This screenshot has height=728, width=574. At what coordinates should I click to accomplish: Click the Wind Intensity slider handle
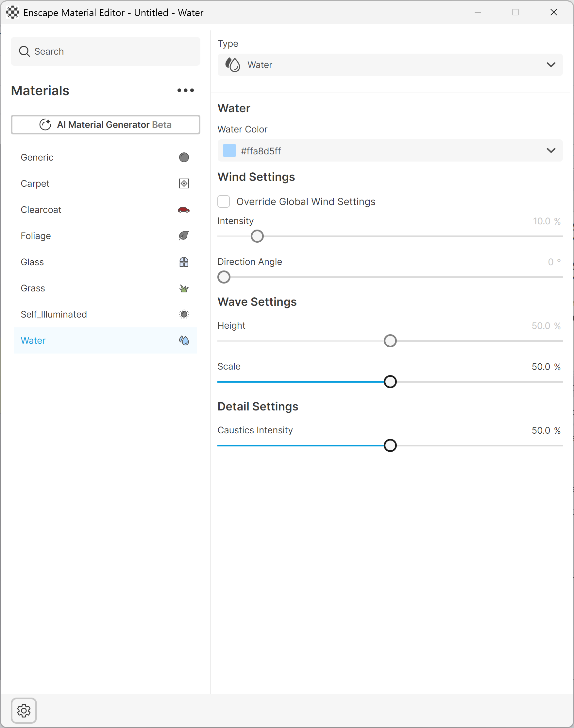(x=257, y=236)
